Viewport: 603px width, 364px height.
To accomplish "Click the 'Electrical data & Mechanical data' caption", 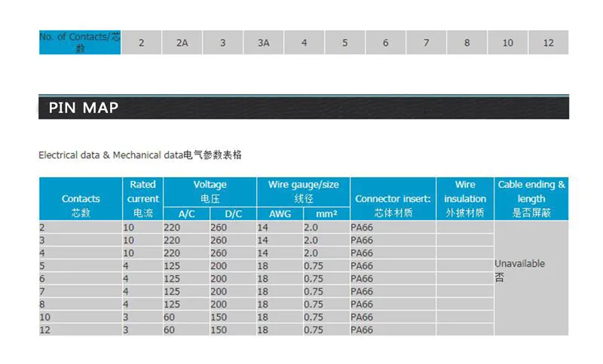I will (140, 155).
